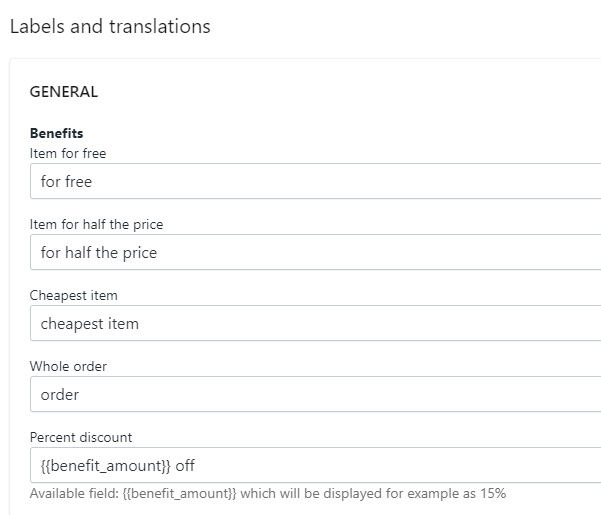Click {{benefit_amount}} placeholder in the help text
The image size is (601, 515).
(172, 494)
